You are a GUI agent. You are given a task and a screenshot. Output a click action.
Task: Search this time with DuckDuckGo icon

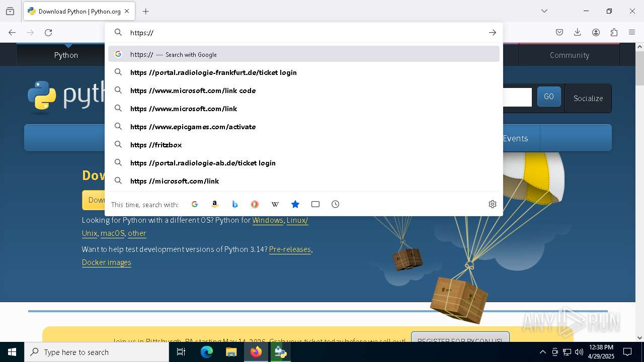pos(255,204)
